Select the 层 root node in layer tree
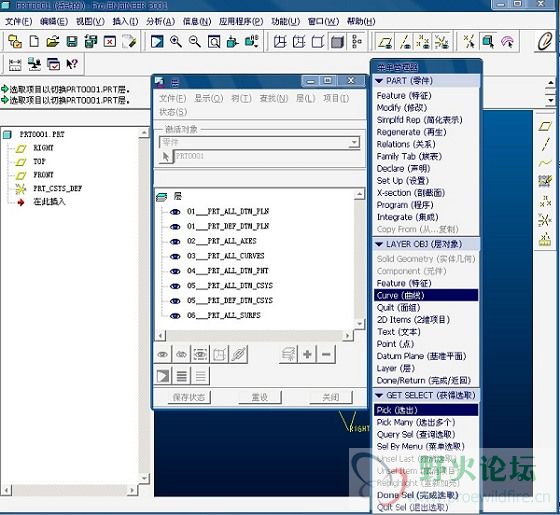 coord(178,196)
